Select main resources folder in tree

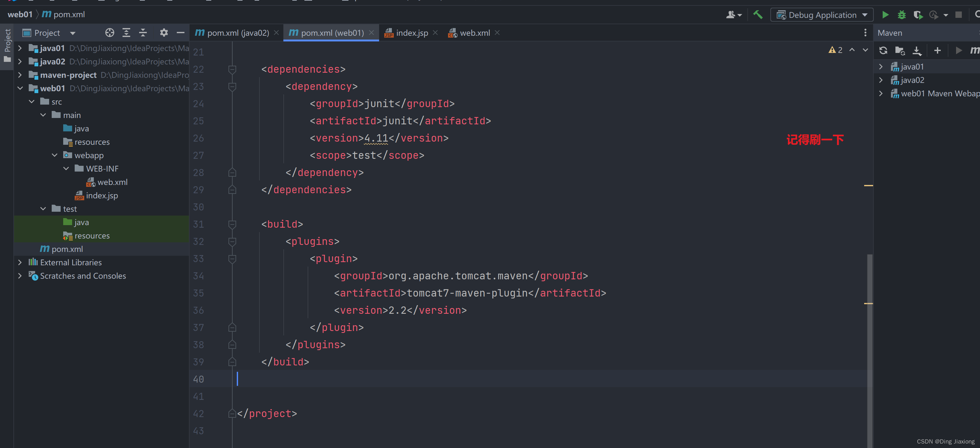pyautogui.click(x=86, y=142)
